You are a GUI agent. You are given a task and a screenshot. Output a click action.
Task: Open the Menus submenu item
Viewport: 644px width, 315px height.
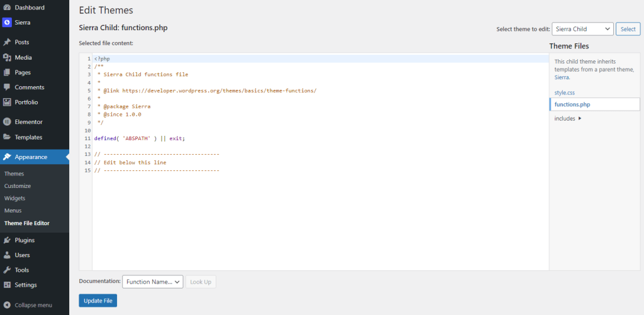pos(13,211)
